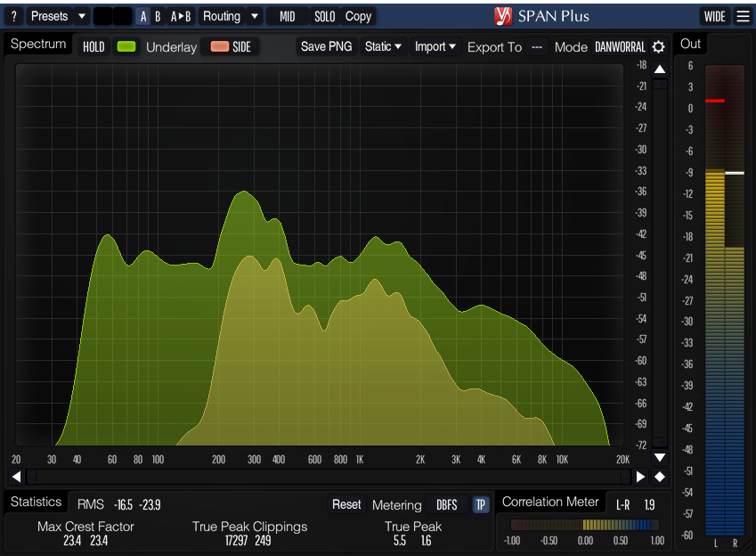Open the hamburger menu icon
The image size is (756, 556).
(743, 16)
